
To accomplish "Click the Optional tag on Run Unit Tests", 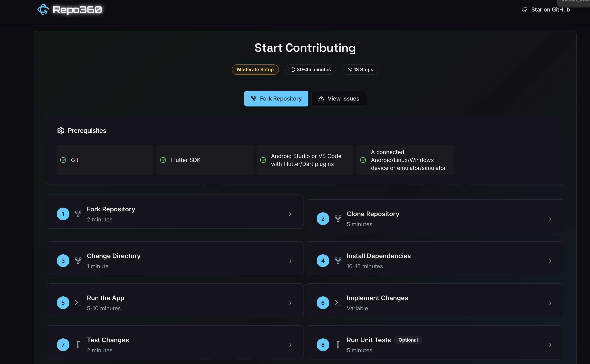I will (408, 340).
